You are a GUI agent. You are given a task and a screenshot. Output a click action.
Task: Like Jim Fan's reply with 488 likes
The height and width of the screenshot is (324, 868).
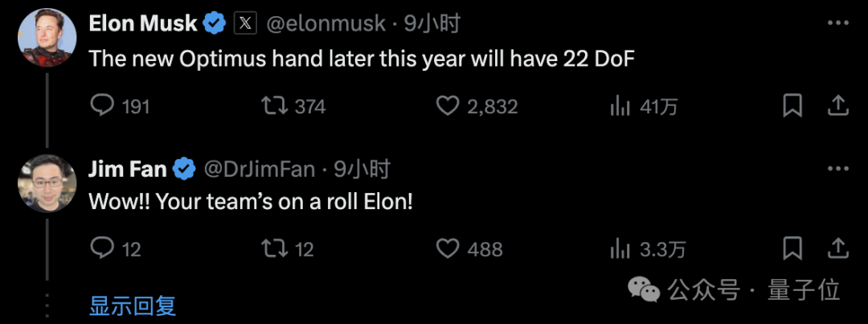[x=447, y=248]
